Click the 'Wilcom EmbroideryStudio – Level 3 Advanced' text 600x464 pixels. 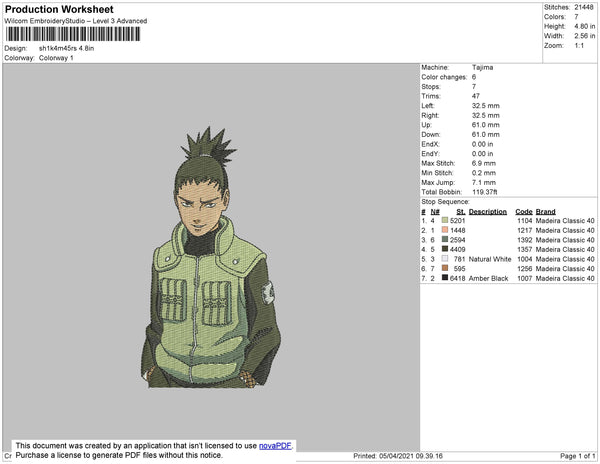[x=76, y=21]
